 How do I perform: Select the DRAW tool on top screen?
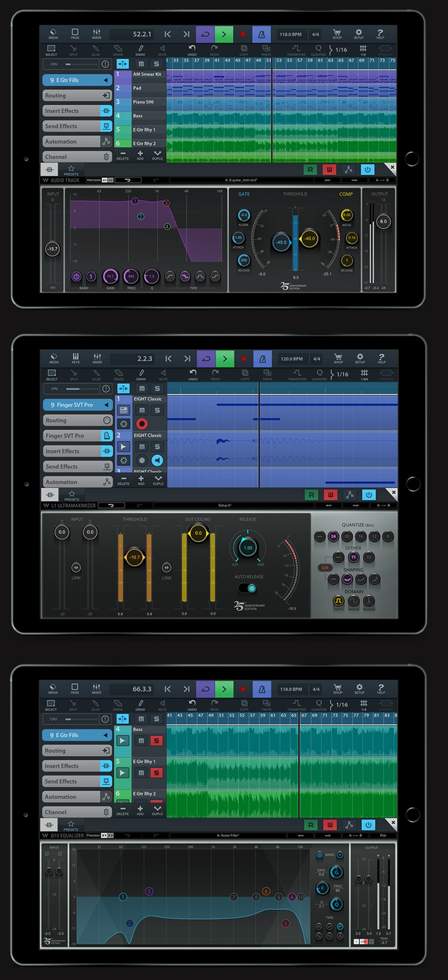coord(140,50)
